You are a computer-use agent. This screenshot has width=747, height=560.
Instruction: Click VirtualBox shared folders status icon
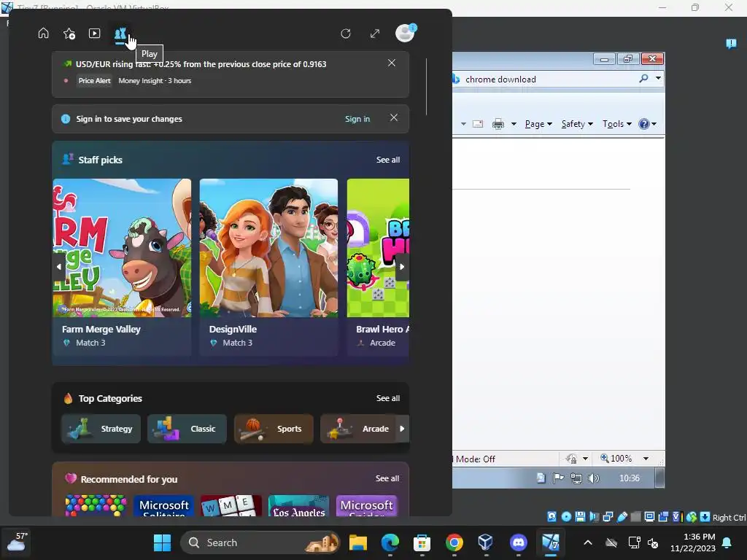tap(635, 517)
